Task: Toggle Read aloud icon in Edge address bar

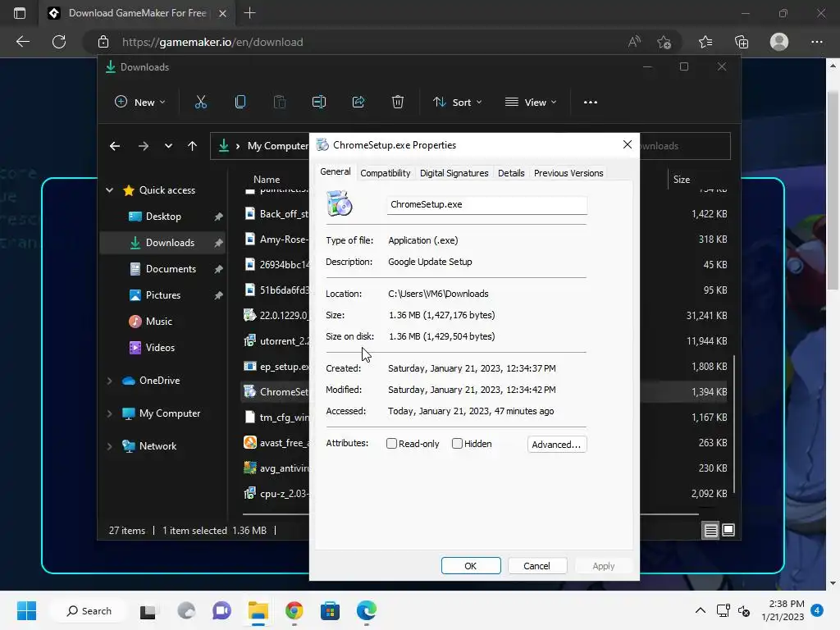Action: (x=634, y=42)
